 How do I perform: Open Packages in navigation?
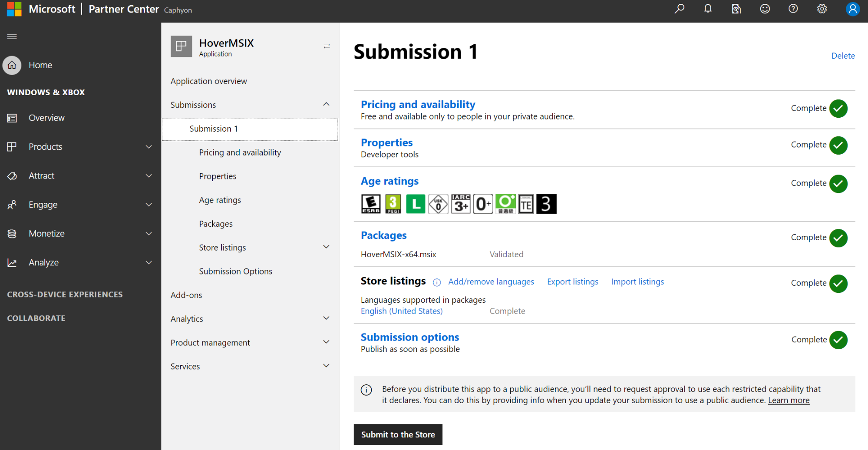pos(216,224)
